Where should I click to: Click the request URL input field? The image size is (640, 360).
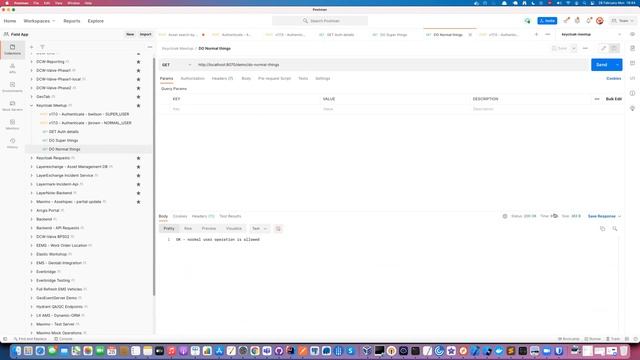(391, 65)
